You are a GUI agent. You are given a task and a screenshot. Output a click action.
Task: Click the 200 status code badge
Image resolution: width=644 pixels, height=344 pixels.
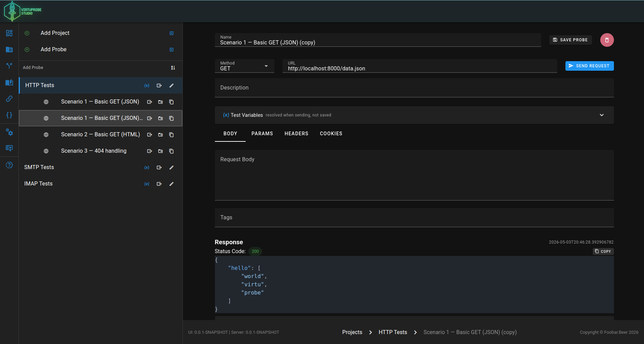tap(255, 251)
